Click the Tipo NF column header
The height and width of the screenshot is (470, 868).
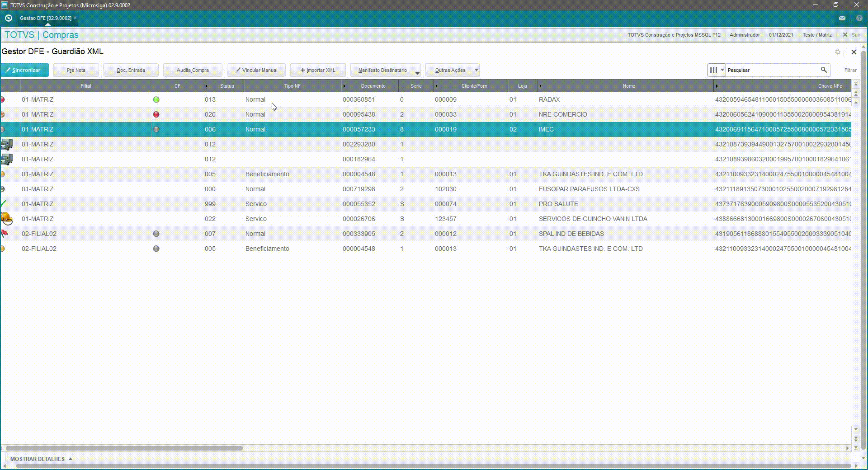(x=292, y=86)
